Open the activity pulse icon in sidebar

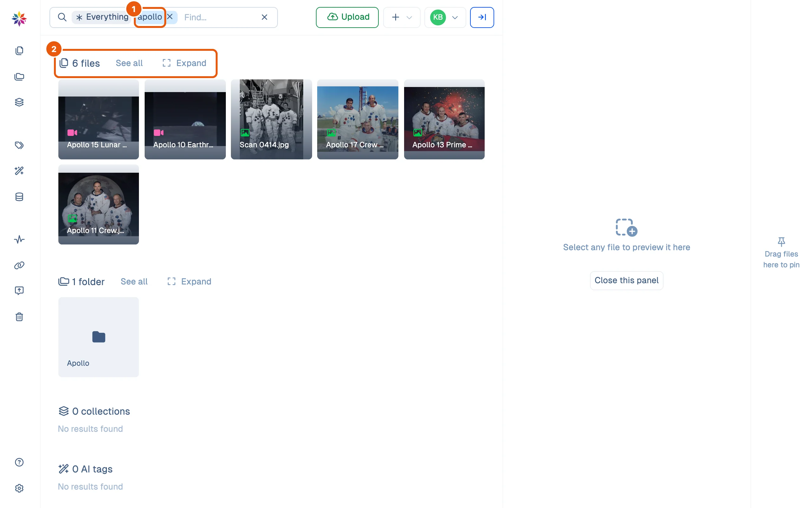(19, 239)
